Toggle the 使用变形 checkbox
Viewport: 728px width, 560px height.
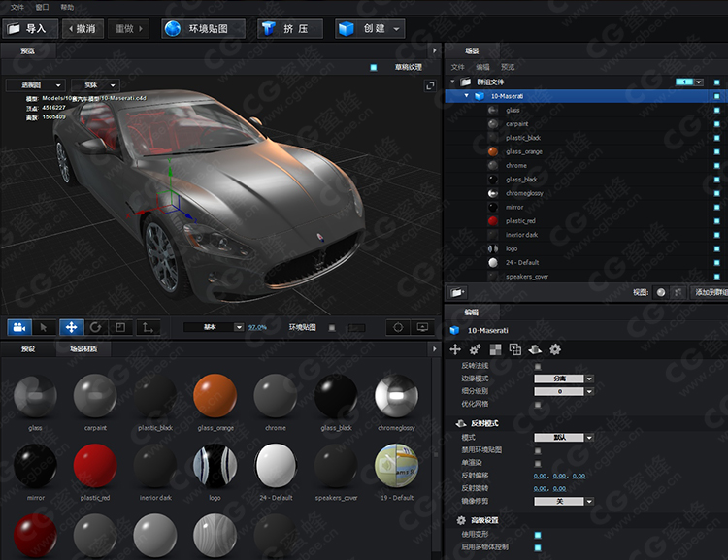point(538,535)
